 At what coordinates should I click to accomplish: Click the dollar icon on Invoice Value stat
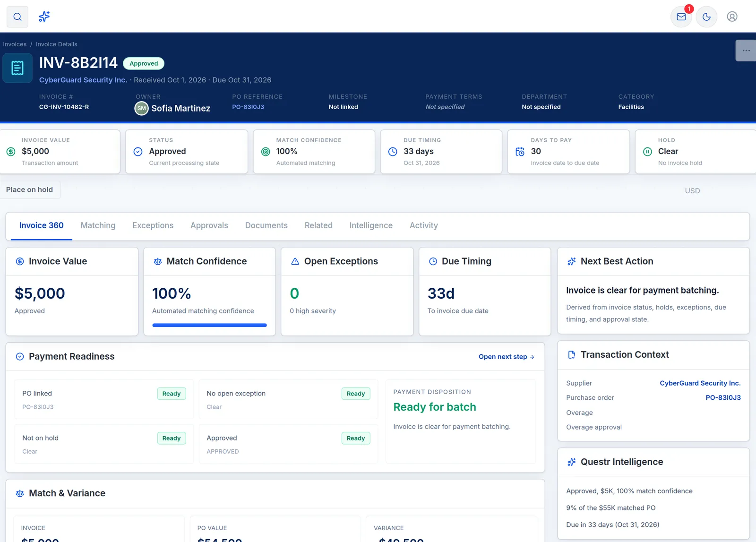(x=11, y=152)
